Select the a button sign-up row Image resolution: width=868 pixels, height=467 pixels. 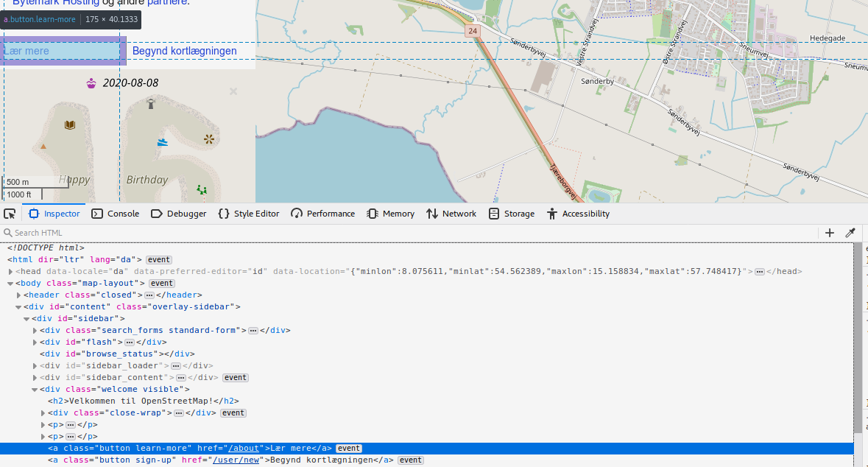pos(426,460)
